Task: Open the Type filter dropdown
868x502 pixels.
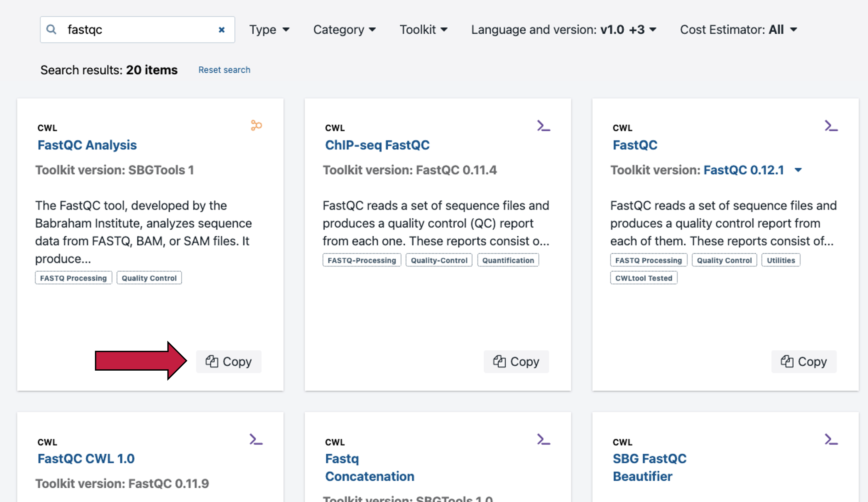Action: point(269,30)
